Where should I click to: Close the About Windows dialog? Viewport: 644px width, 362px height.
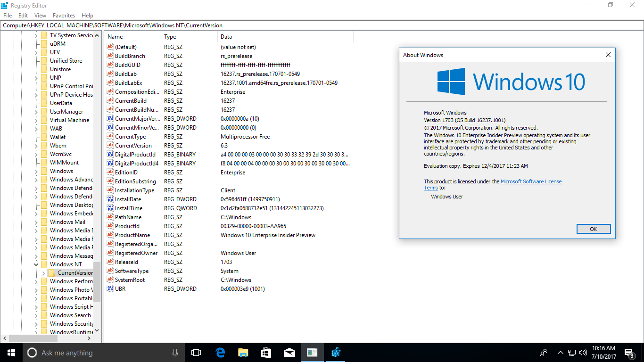[608, 55]
